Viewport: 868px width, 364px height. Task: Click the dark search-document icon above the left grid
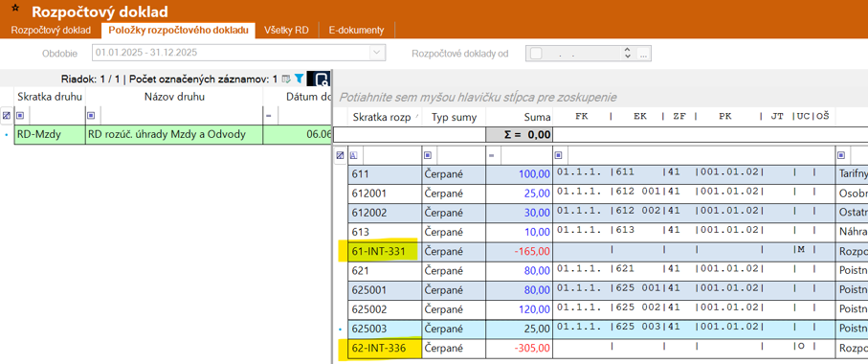(319, 79)
